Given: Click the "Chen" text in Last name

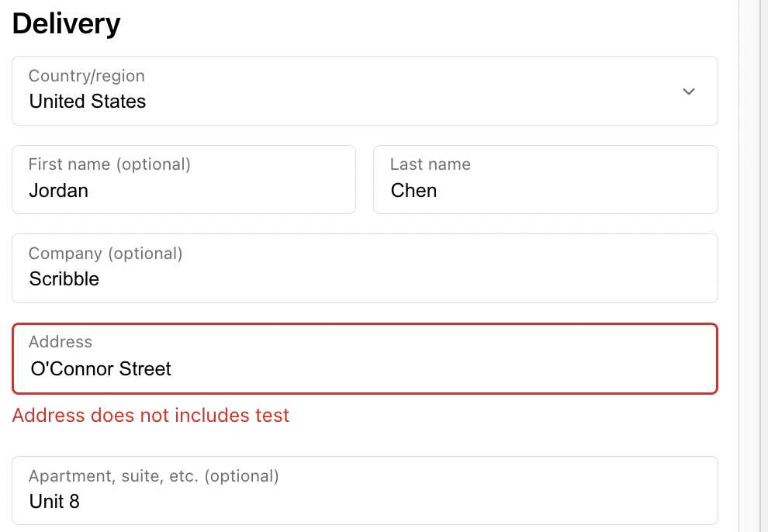Looking at the screenshot, I should pos(413,191).
